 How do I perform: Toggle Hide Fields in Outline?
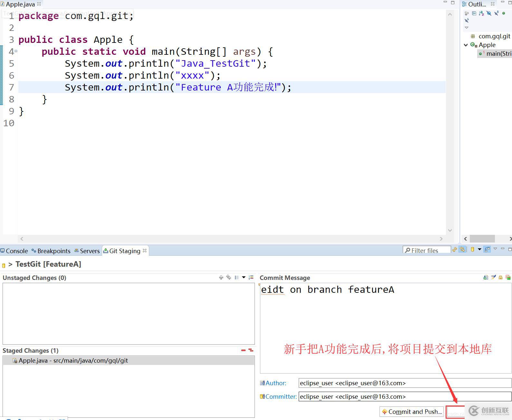(489, 13)
